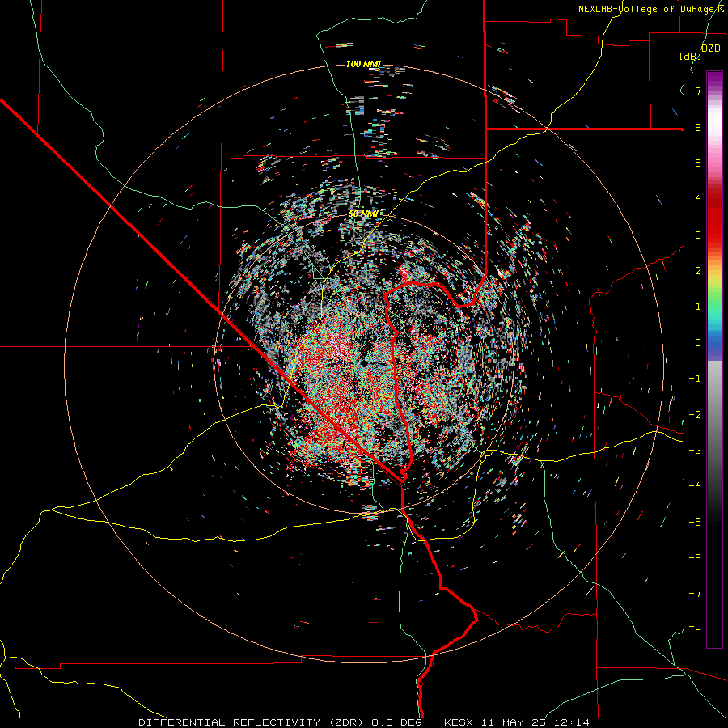Select the 4 value on the dB scale
This screenshot has width=728, height=728.
coord(698,199)
